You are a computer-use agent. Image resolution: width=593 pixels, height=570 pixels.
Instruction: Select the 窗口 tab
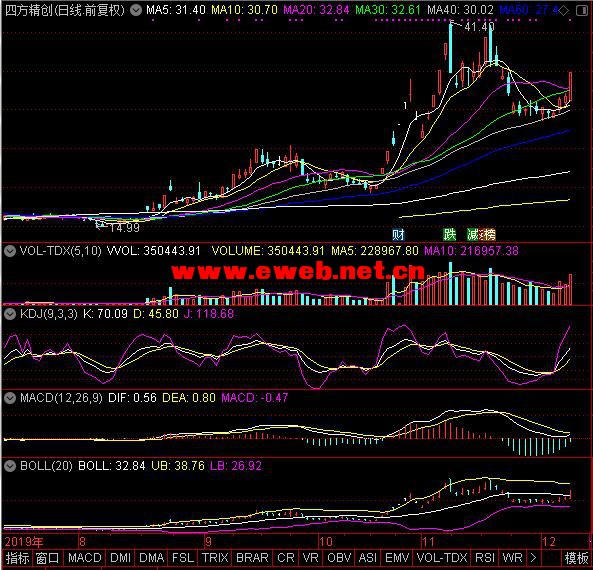[x=47, y=558]
